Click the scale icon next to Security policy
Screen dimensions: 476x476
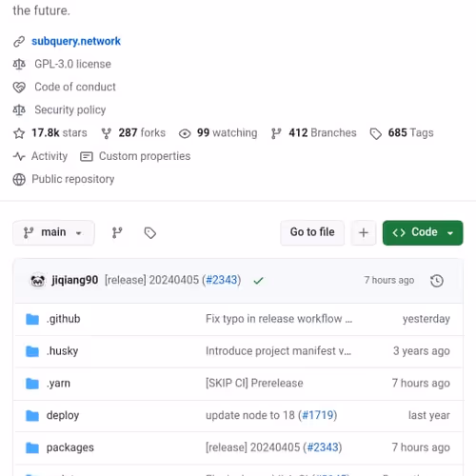pyautogui.click(x=19, y=110)
